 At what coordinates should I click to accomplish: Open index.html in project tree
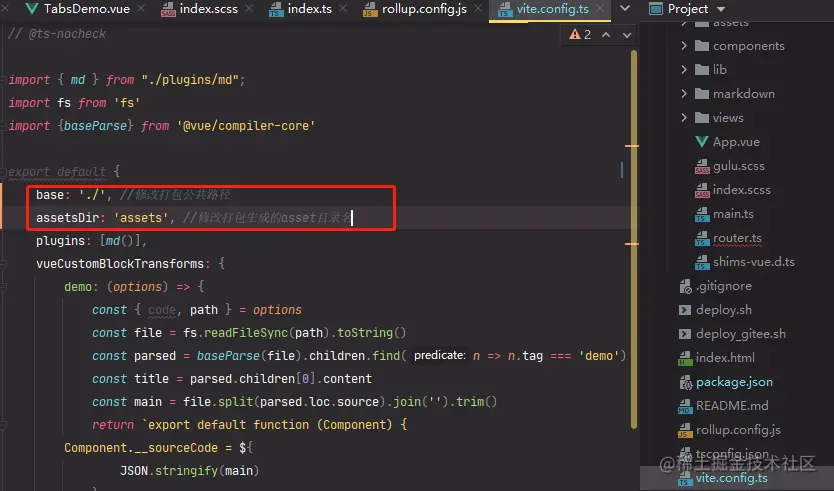(x=725, y=358)
